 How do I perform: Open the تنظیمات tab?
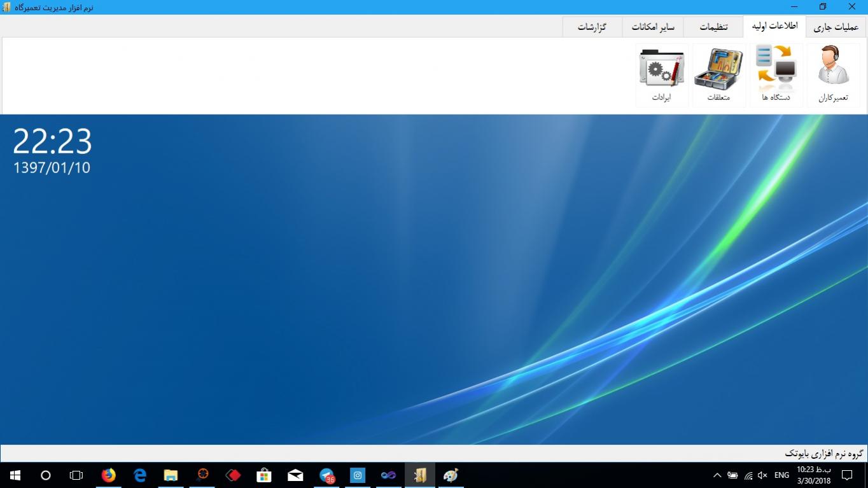pyautogui.click(x=713, y=27)
